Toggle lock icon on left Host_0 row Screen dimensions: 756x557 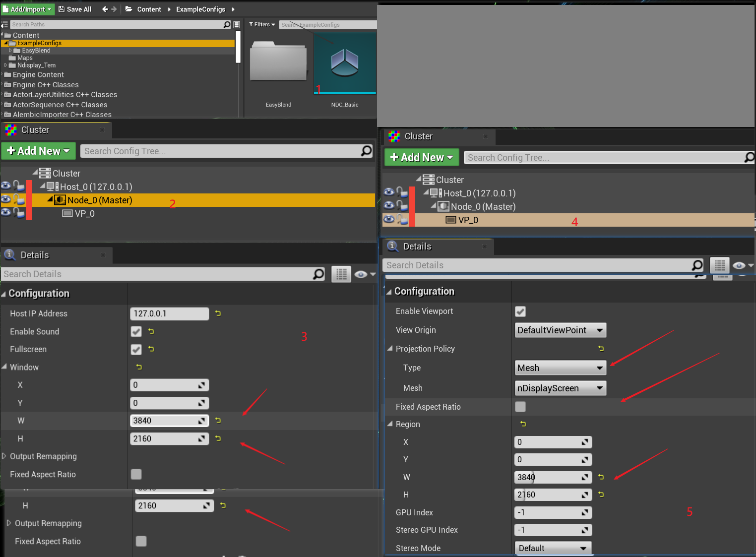[x=18, y=186]
